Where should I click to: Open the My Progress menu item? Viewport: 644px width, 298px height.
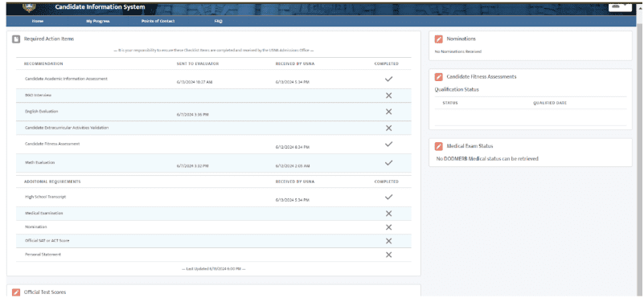(98, 22)
